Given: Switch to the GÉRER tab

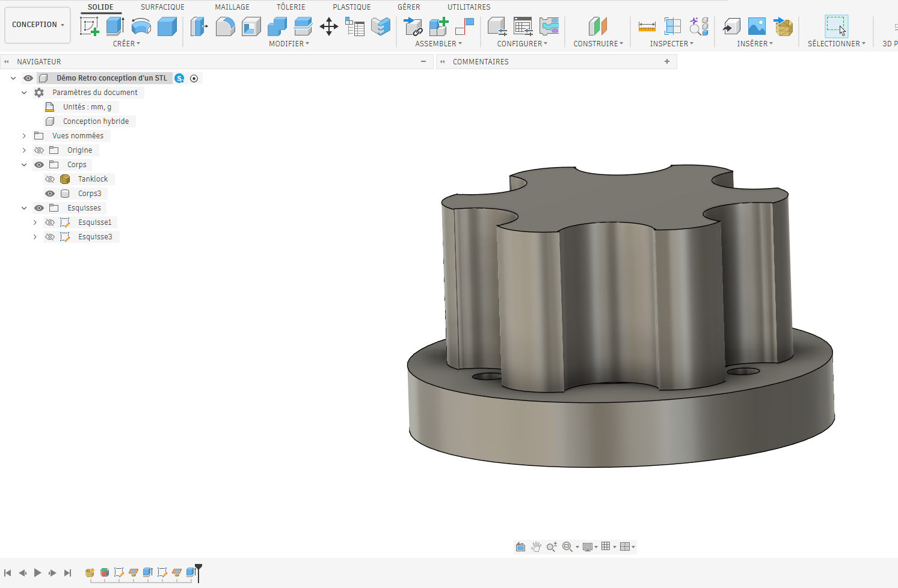Looking at the screenshot, I should pyautogui.click(x=409, y=7).
